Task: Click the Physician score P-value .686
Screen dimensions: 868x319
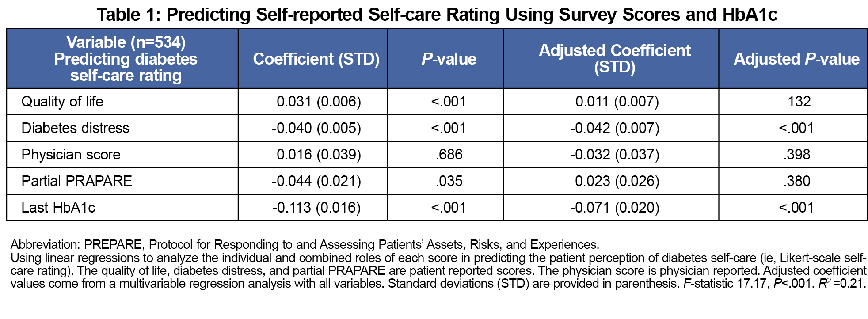Action: click(449, 155)
